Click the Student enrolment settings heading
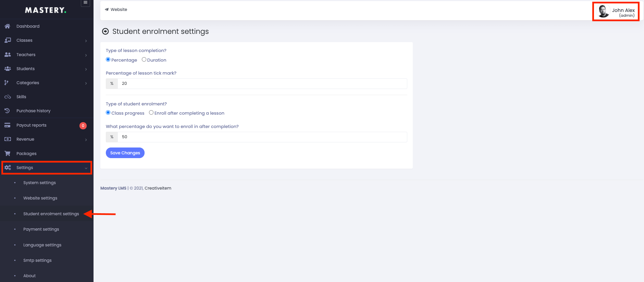This screenshot has height=282, width=644. [x=160, y=31]
